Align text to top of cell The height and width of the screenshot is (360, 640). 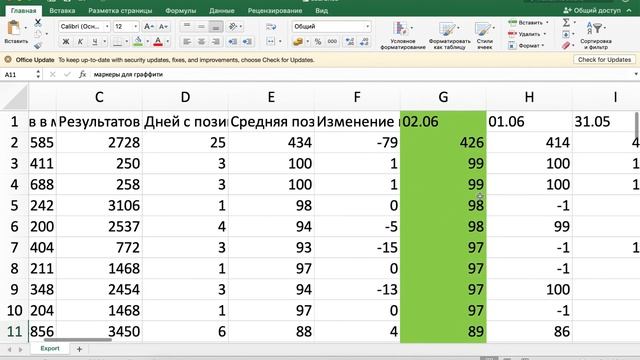pos(187,27)
